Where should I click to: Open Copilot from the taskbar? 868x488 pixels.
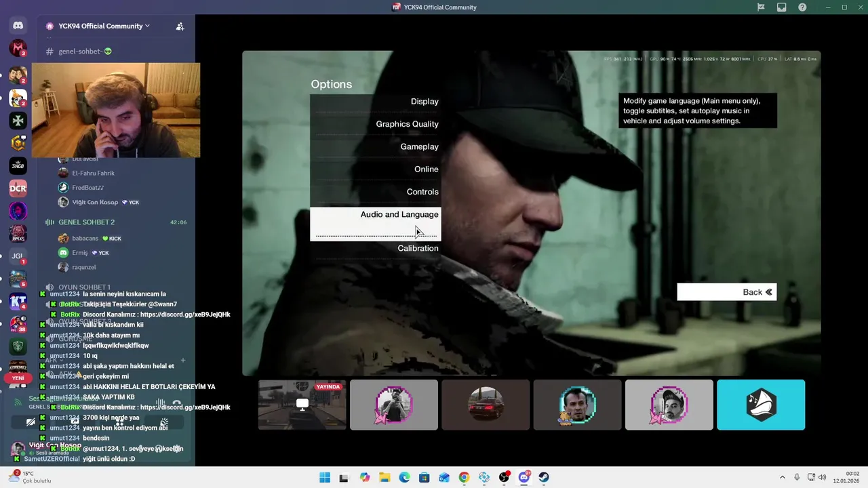(365, 477)
